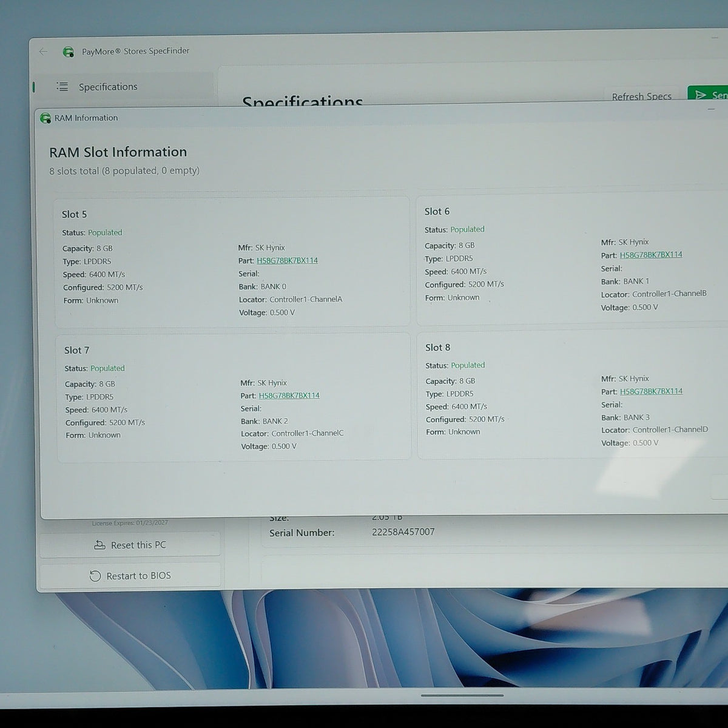This screenshot has height=728, width=728.
Task: Click the Reset this PC icon
Action: click(99, 545)
